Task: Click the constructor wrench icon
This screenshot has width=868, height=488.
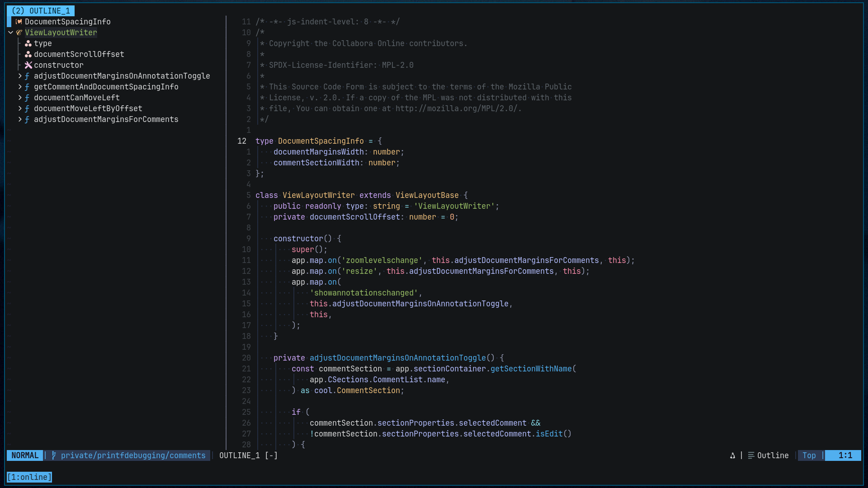Action: click(28, 65)
